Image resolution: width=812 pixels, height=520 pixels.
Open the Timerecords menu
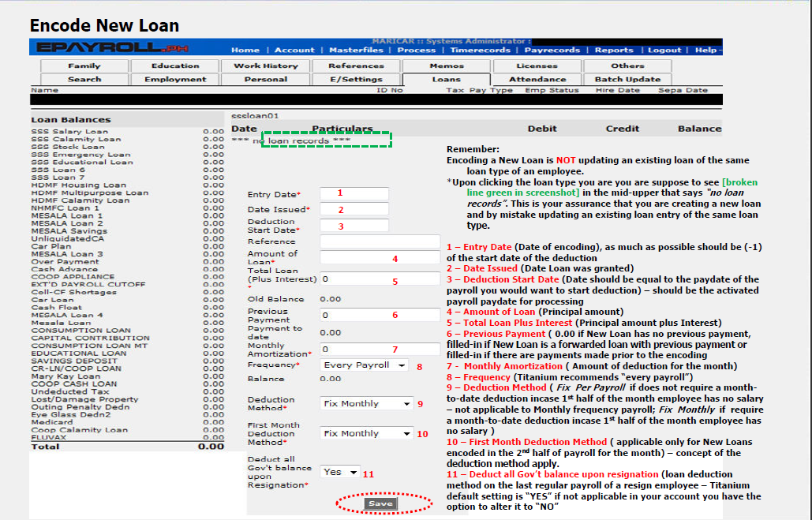point(480,50)
